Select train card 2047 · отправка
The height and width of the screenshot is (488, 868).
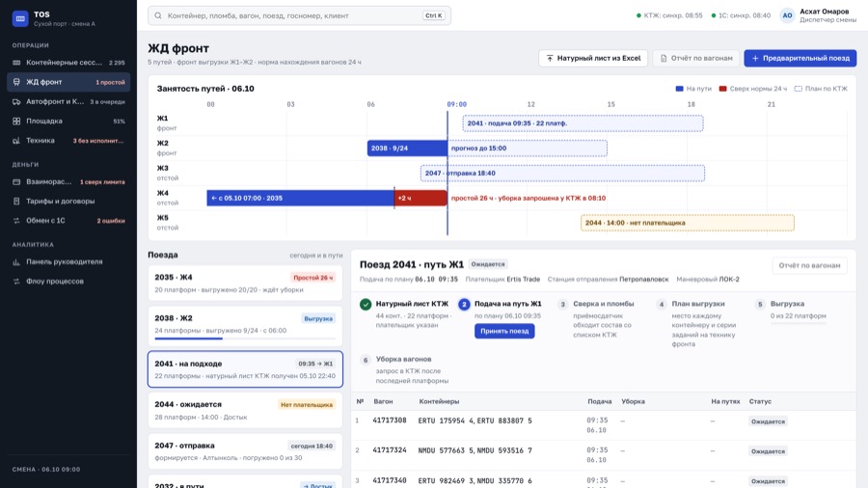[x=245, y=451]
